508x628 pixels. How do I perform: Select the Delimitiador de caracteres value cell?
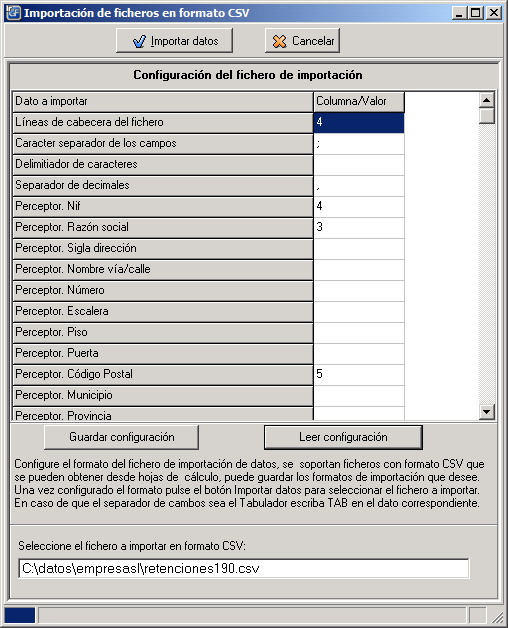click(x=359, y=165)
